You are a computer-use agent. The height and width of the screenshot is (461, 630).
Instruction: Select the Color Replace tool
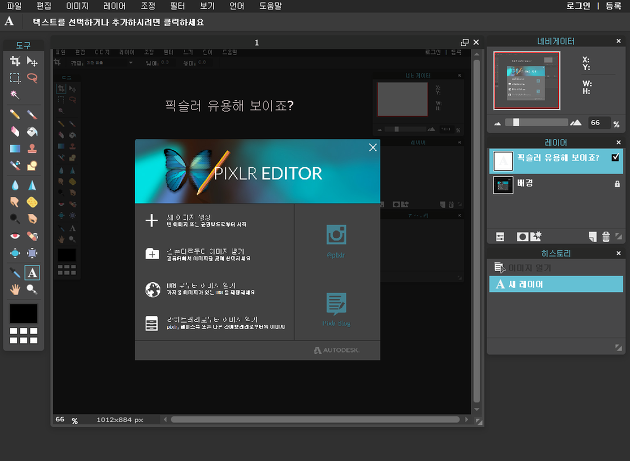pyautogui.click(x=15, y=165)
